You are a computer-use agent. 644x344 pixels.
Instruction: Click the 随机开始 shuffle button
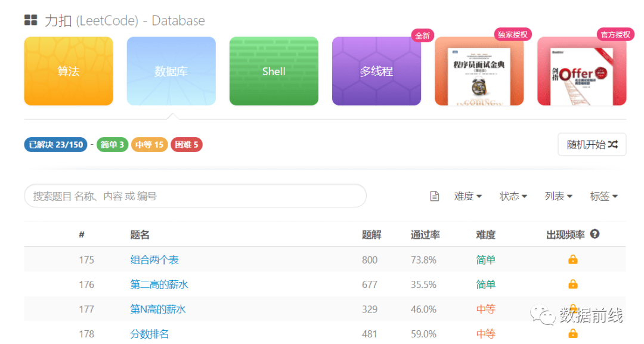tap(592, 144)
